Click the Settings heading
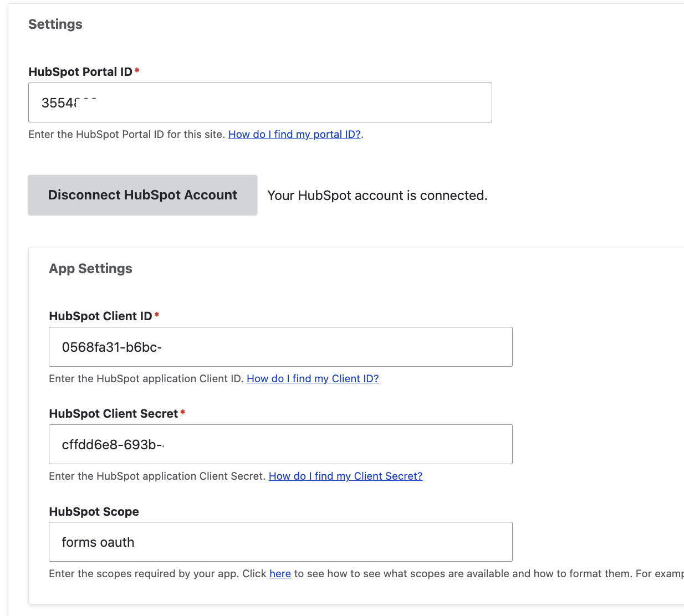 click(55, 24)
